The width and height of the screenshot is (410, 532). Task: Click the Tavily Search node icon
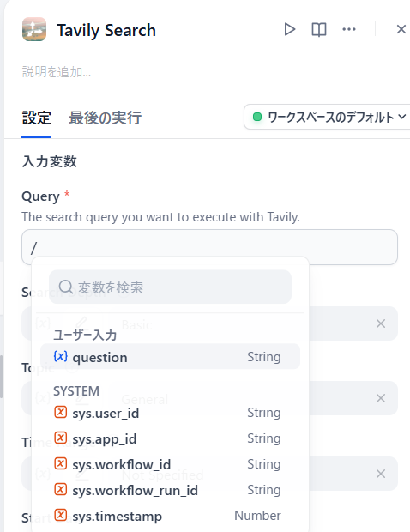[x=34, y=29]
